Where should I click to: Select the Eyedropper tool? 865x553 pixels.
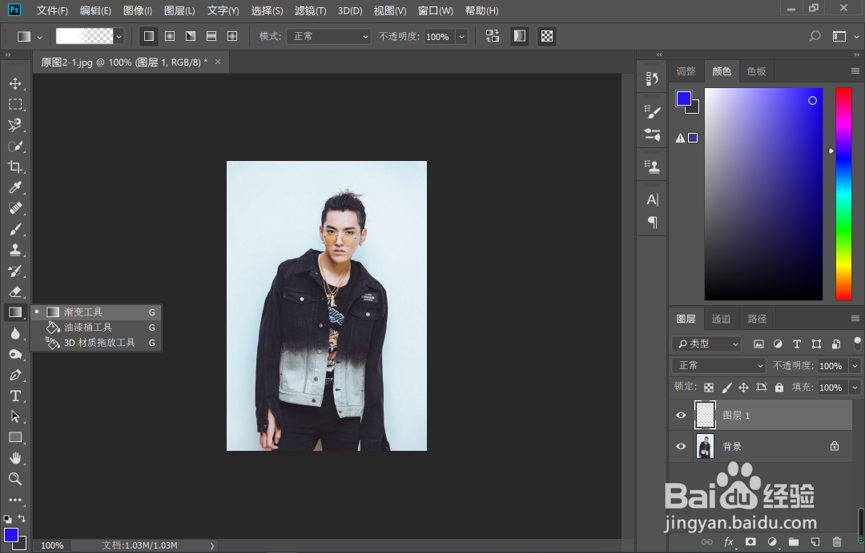(15, 188)
